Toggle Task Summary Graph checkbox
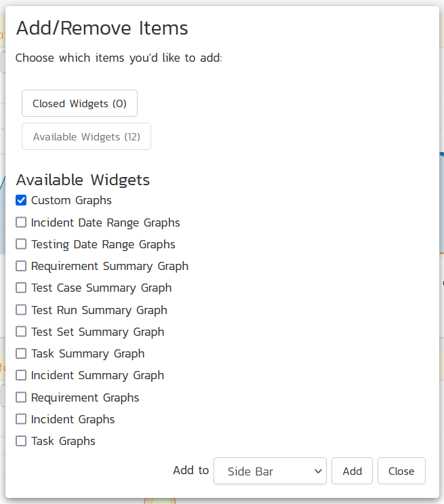The height and width of the screenshot is (504, 444). [21, 353]
